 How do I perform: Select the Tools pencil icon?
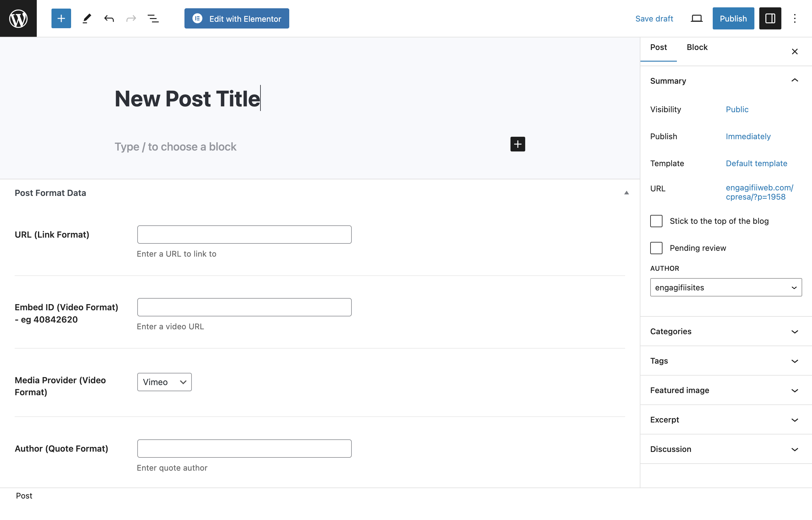87,18
